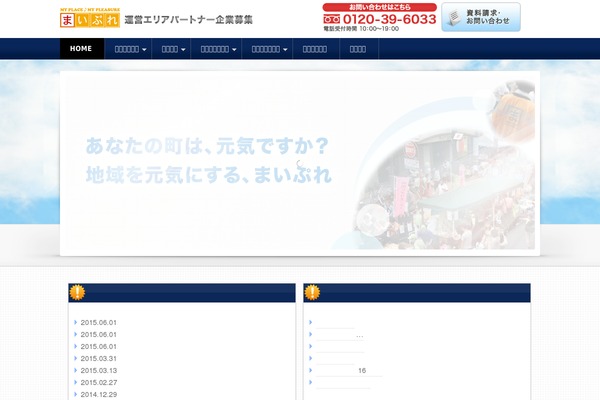
Task: Open the news entry dated 2015.03.13
Action: click(98, 371)
